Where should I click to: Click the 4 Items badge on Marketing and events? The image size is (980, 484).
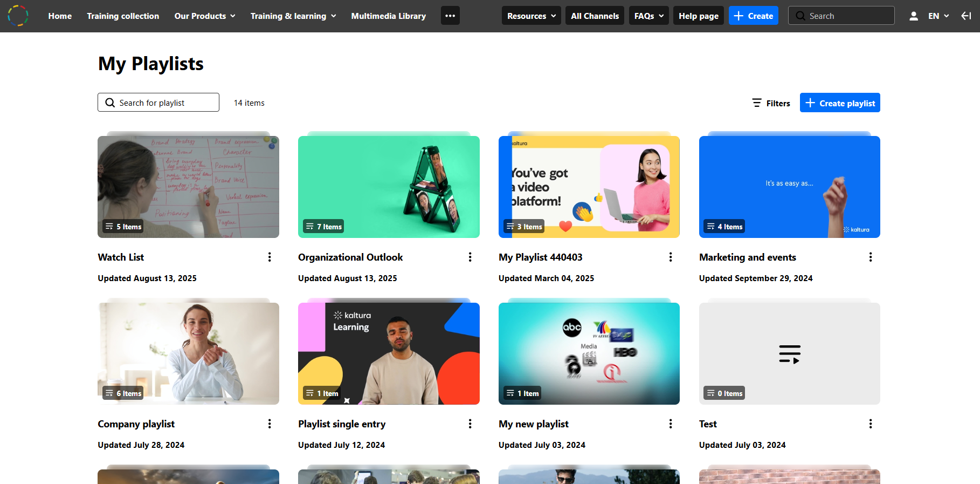(724, 227)
